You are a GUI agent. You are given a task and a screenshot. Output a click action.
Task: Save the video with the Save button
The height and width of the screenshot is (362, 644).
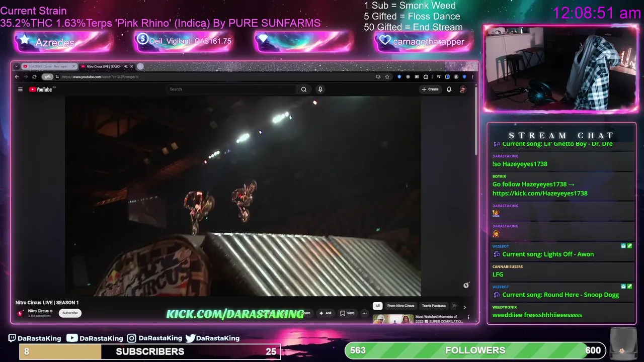point(347,313)
